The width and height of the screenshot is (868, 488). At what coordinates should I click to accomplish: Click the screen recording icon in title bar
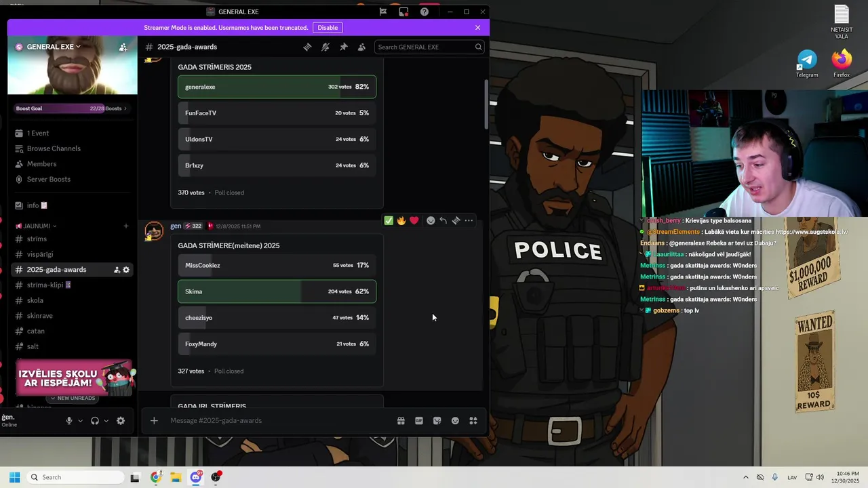403,12
